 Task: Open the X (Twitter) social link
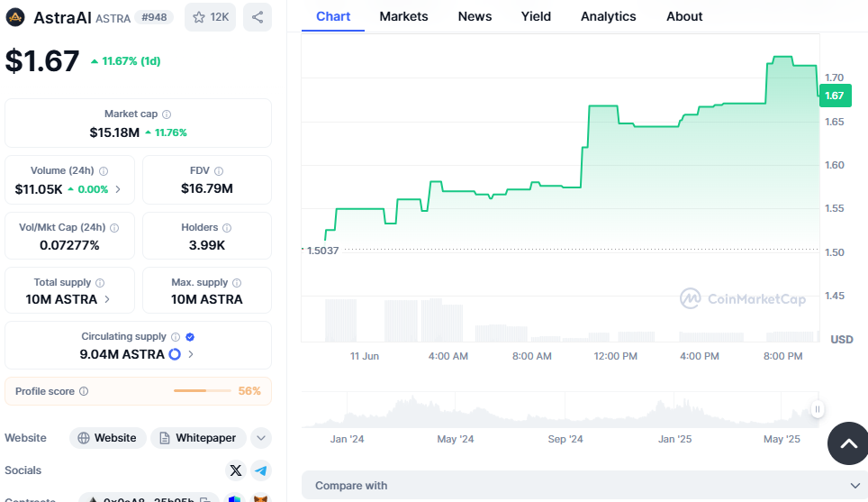pyautogui.click(x=236, y=470)
